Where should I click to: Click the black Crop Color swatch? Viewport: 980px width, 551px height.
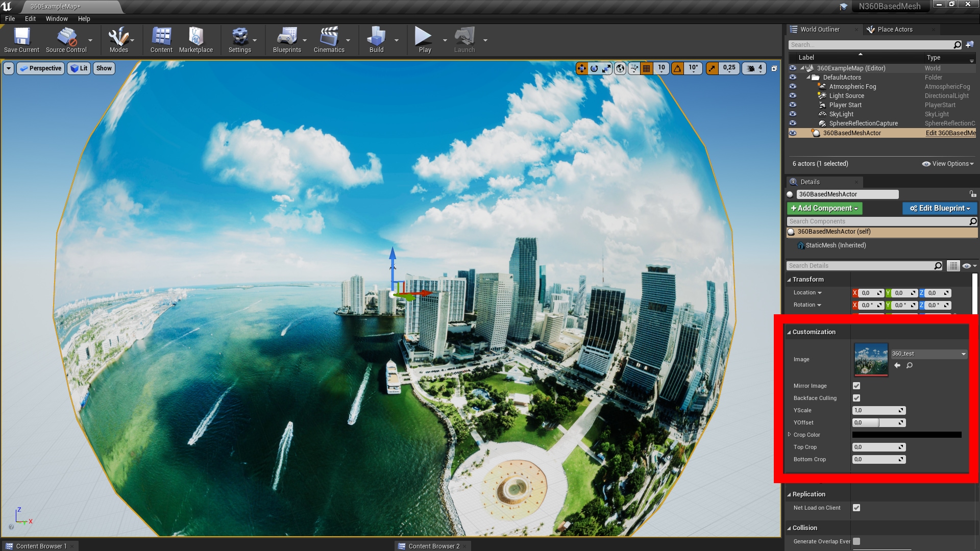point(906,435)
